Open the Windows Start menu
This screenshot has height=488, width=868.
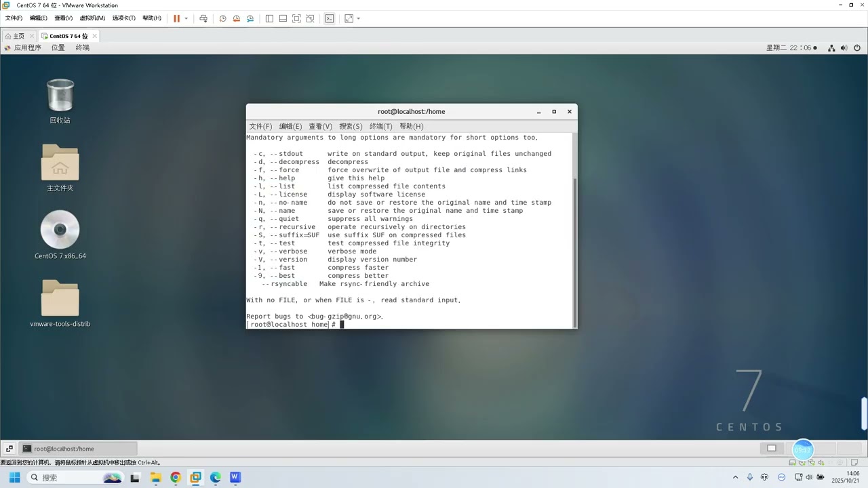click(x=14, y=477)
